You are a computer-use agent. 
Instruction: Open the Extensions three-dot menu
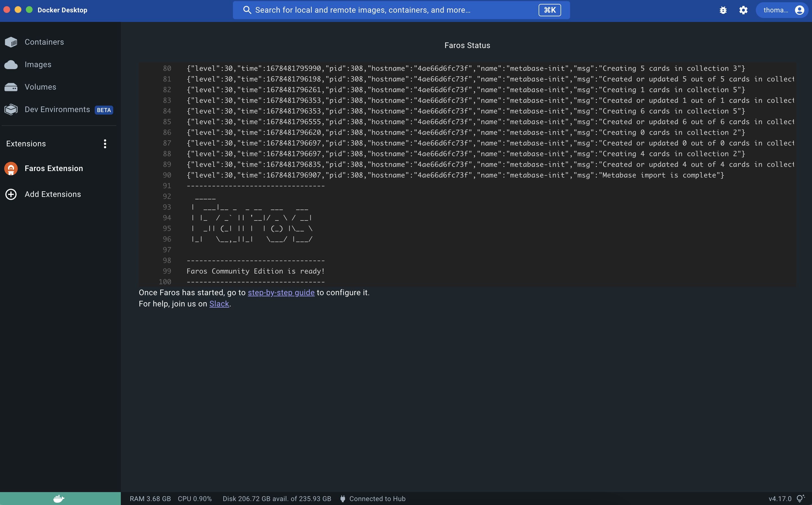(x=105, y=144)
